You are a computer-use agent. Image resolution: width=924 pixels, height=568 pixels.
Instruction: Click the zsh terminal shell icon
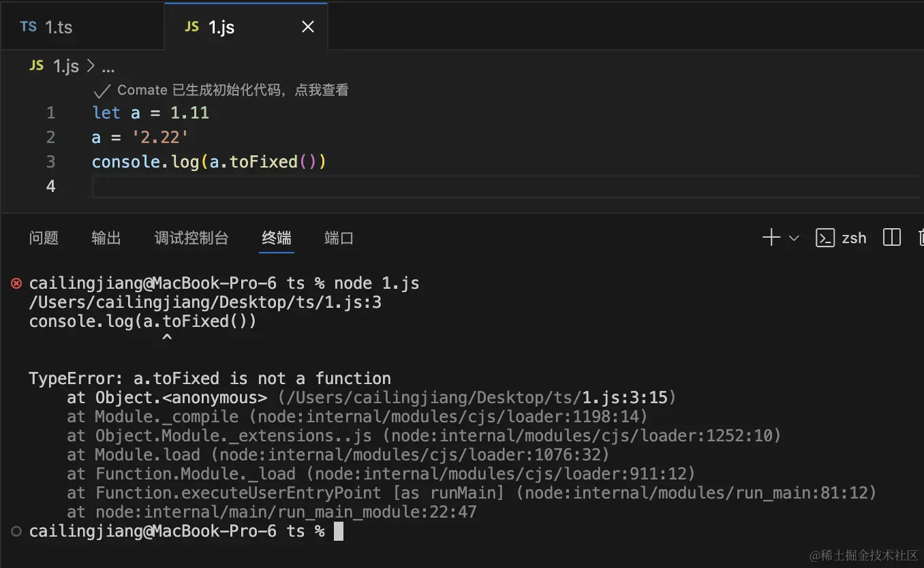(825, 238)
